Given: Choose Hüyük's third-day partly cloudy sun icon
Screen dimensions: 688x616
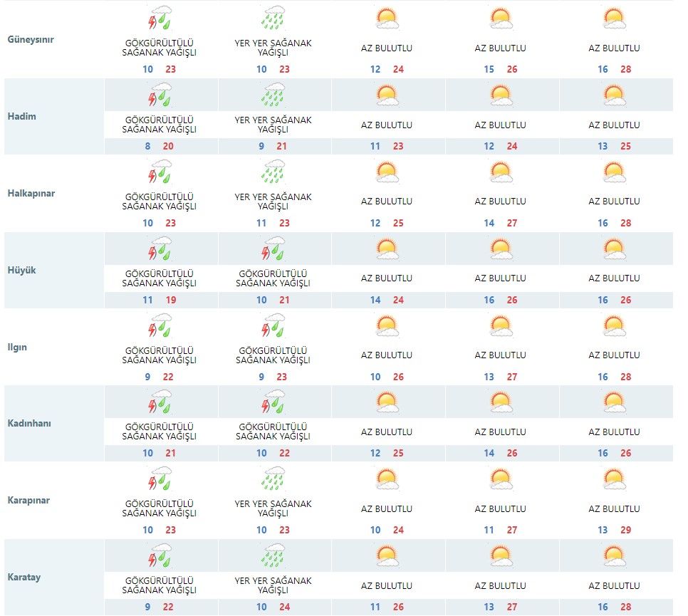Looking at the screenshot, I should [387, 249].
